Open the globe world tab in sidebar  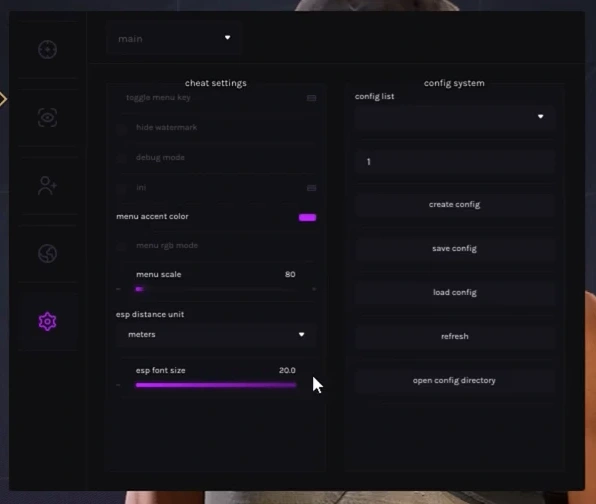pyautogui.click(x=48, y=254)
